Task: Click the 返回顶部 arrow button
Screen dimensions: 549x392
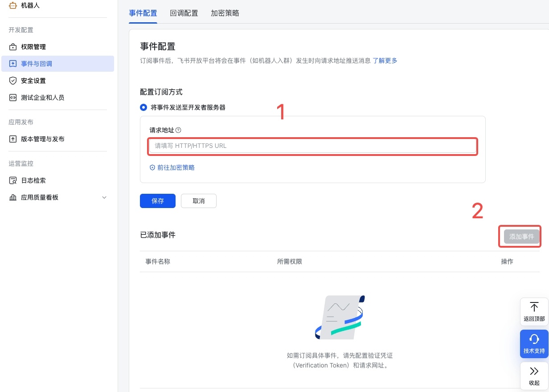Action: tap(534, 311)
